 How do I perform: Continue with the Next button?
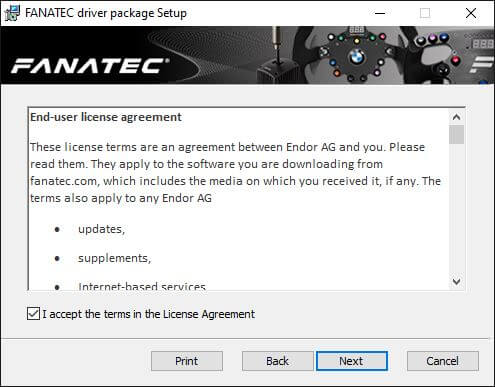(x=352, y=361)
